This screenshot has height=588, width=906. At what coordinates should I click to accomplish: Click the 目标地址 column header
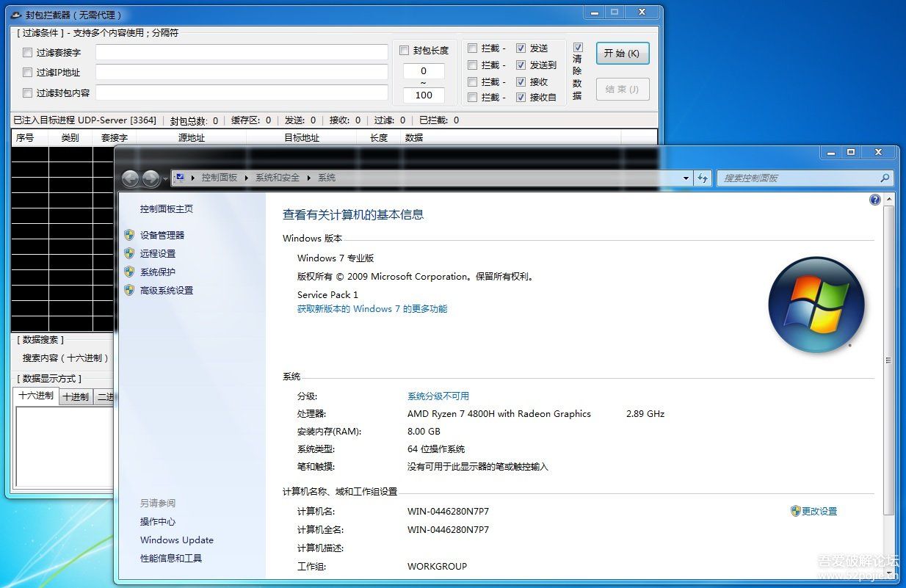pos(302,137)
